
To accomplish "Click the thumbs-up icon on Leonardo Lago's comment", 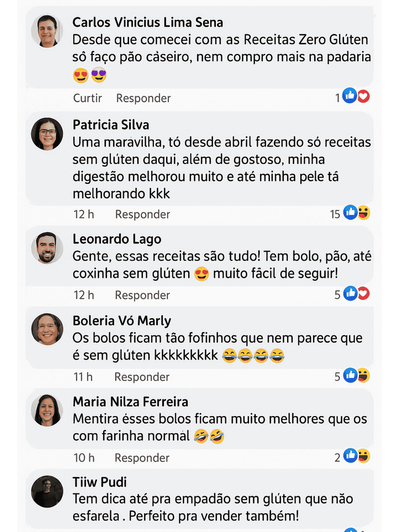I will pos(350,293).
